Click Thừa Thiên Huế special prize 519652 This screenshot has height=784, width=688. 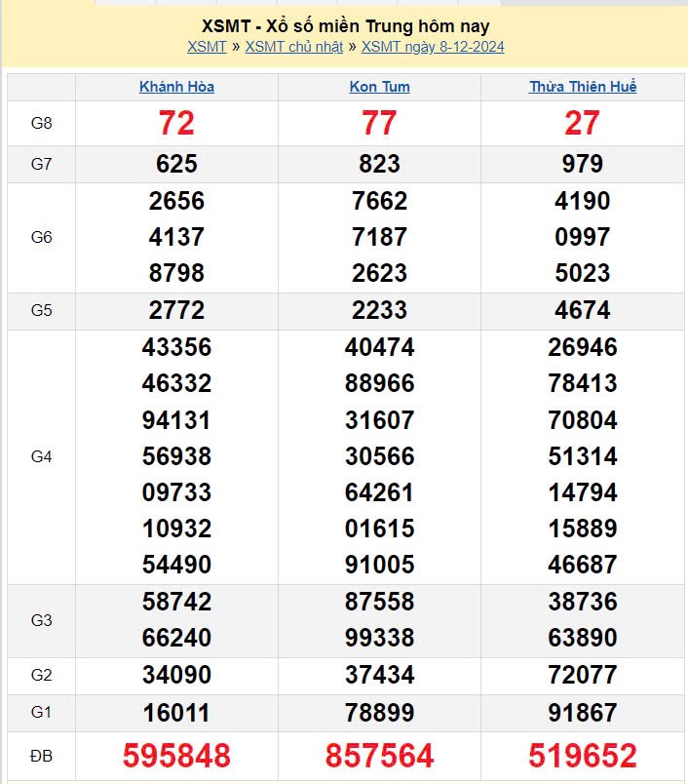pyautogui.click(x=583, y=755)
